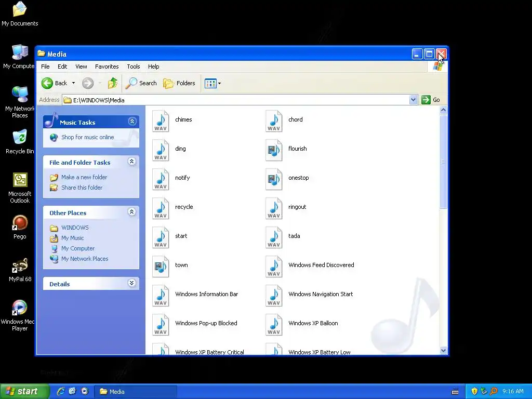532x399 pixels.
Task: Open My Network Places in side panel
Action: tap(85, 259)
